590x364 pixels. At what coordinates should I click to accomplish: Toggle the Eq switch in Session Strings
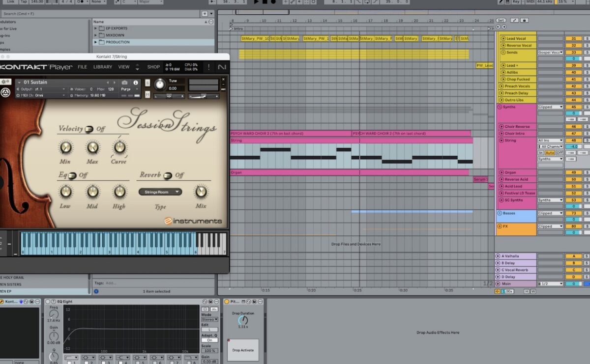pos(72,175)
